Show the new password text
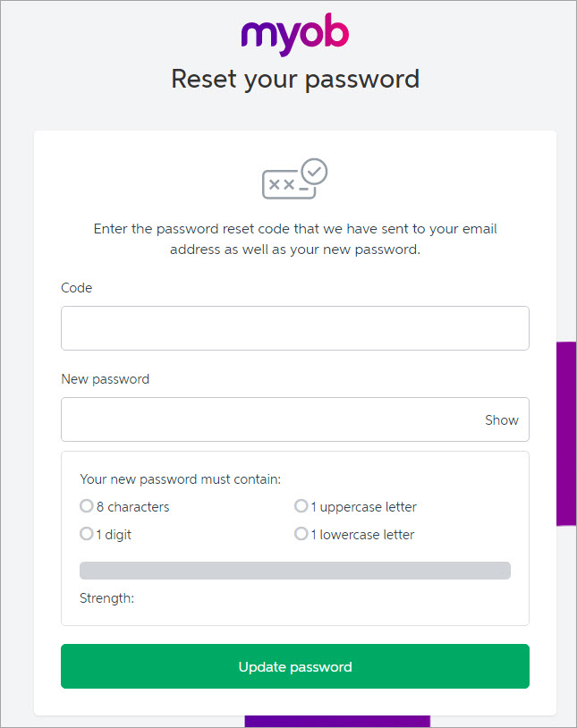577x728 pixels. [x=501, y=420]
